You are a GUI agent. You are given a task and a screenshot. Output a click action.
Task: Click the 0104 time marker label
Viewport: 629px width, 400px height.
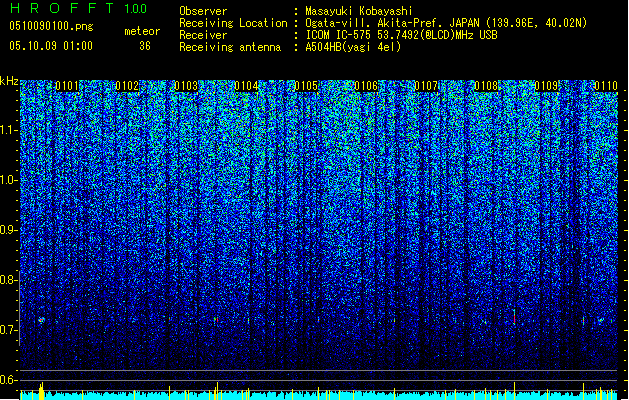coord(246,86)
